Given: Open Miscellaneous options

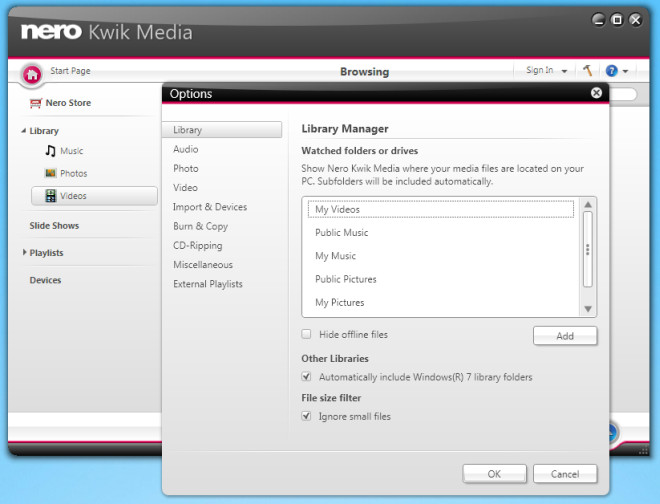Looking at the screenshot, I should click(203, 265).
